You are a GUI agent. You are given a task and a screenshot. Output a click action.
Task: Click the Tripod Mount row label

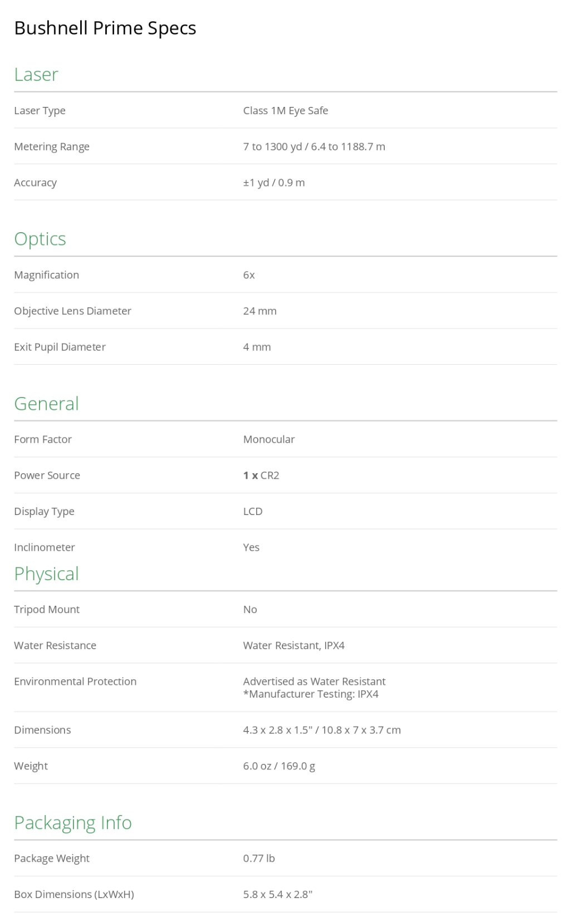point(47,609)
